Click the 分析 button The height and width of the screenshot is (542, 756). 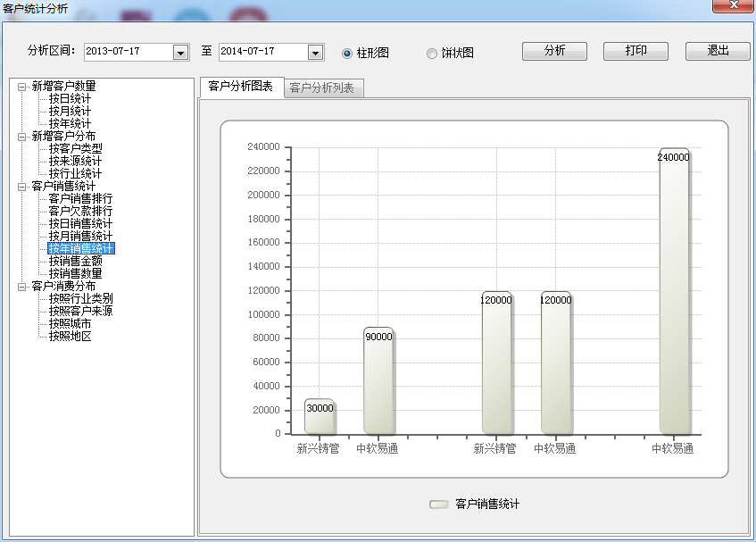[554, 51]
